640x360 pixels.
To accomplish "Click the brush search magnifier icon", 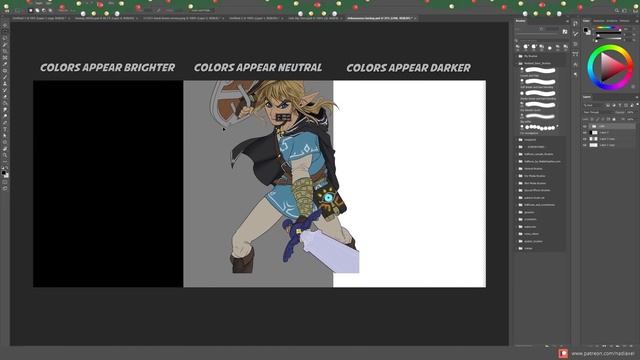I will tap(516, 40).
